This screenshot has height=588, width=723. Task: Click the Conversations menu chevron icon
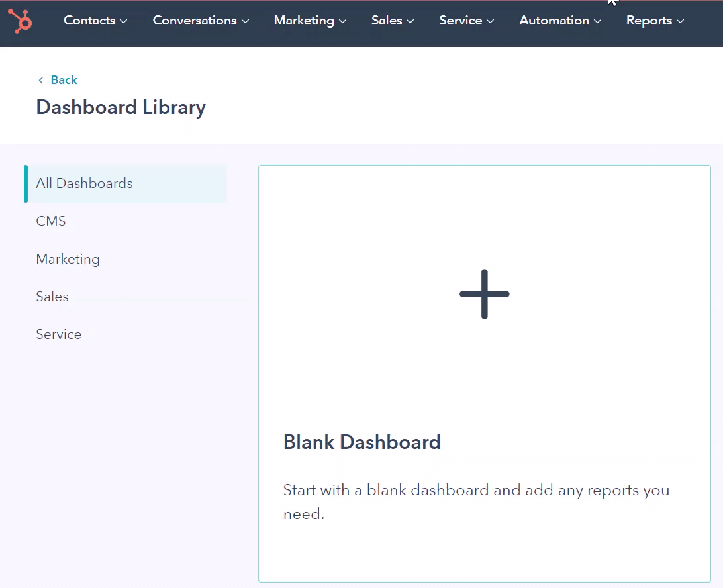(x=246, y=21)
